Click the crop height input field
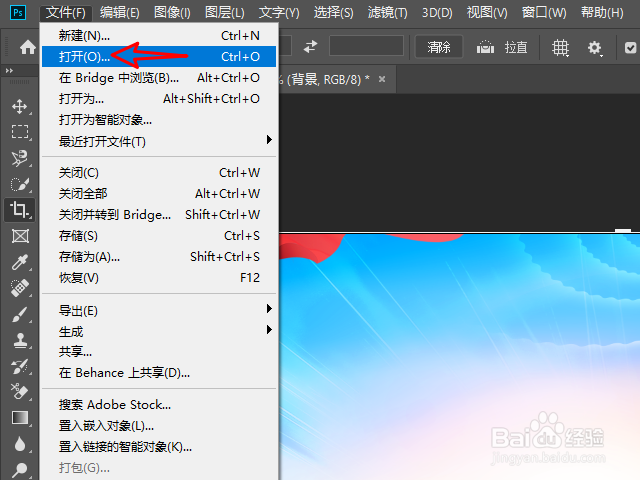 click(x=366, y=45)
